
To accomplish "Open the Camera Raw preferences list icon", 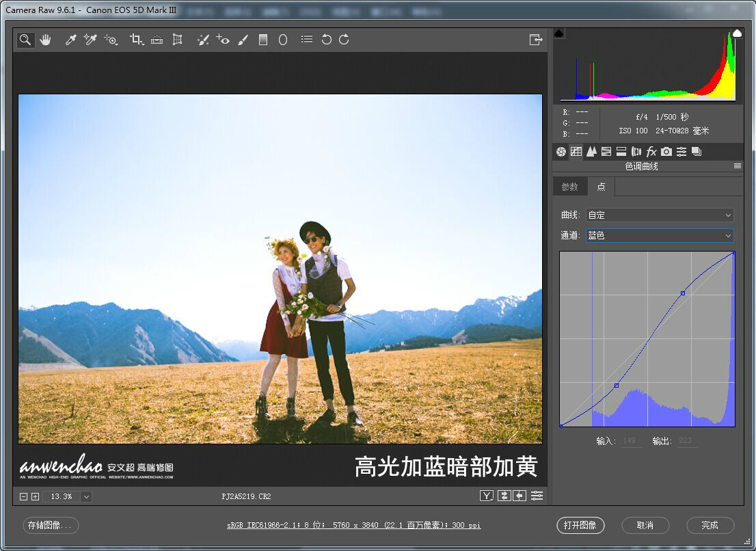I will point(307,39).
